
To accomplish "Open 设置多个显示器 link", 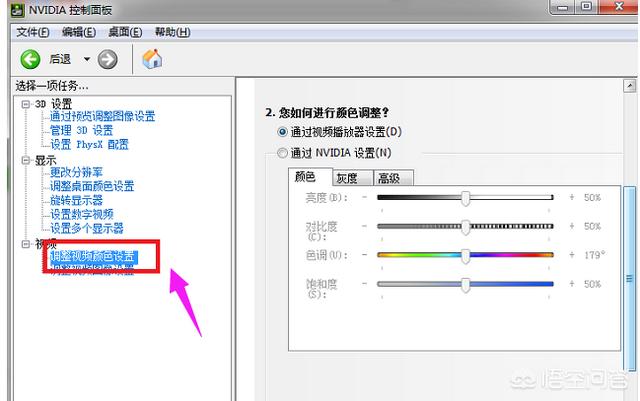I will (87, 228).
